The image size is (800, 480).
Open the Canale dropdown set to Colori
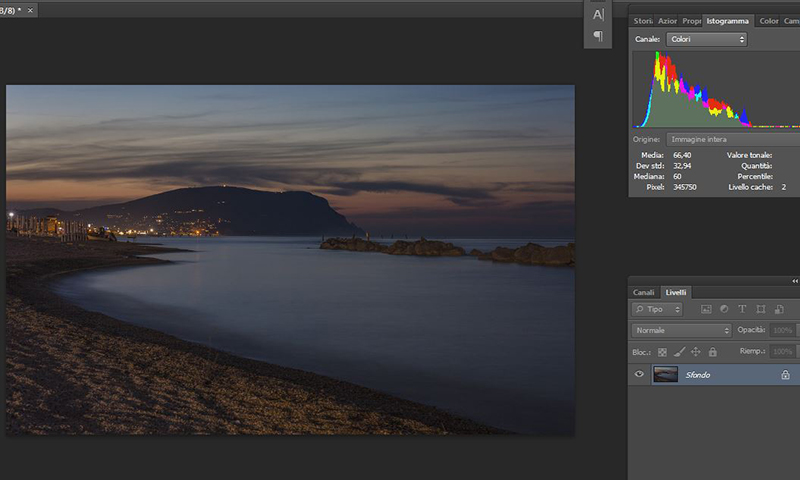point(707,39)
